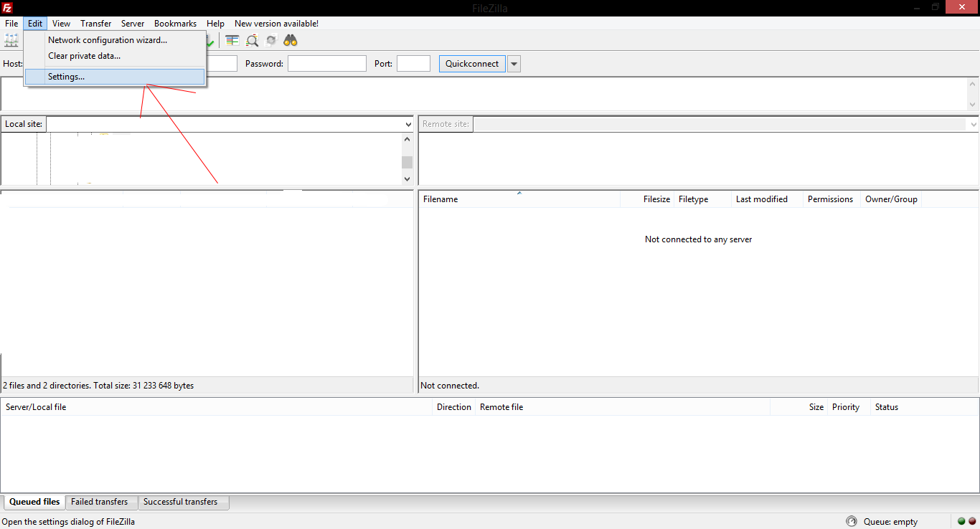Open the Bookmarks menu

pos(175,24)
